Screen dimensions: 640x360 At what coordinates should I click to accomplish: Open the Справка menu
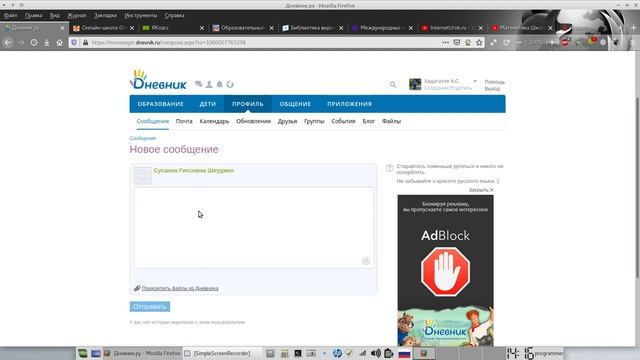pos(174,16)
